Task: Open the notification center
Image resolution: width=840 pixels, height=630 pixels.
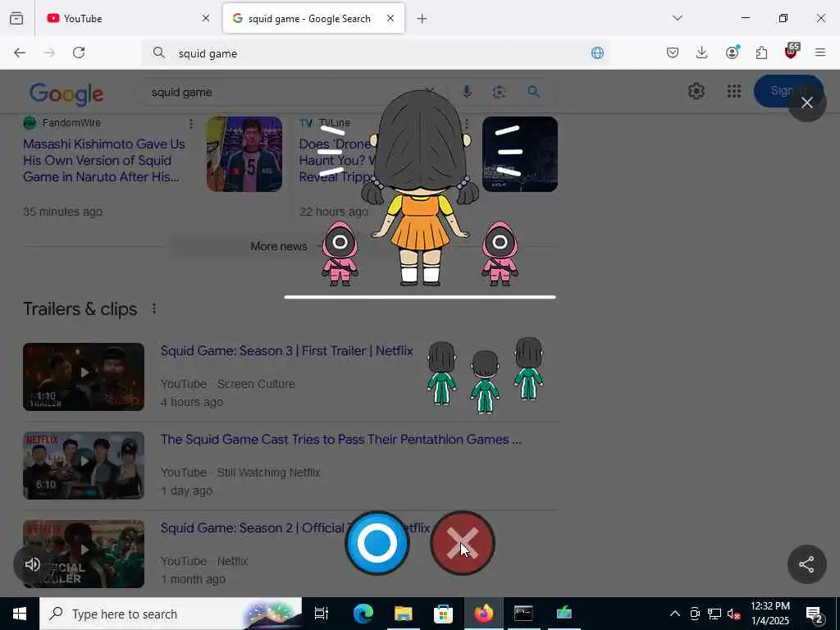Action: click(814, 614)
